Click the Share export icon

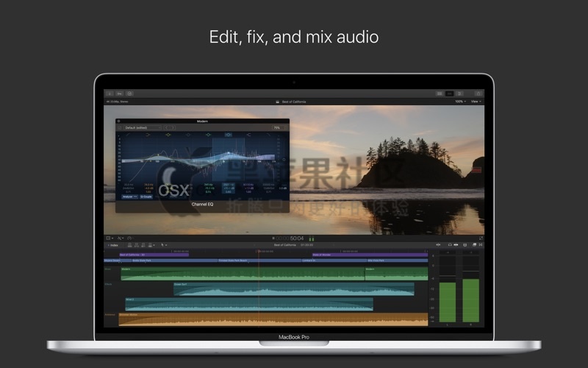(x=478, y=93)
